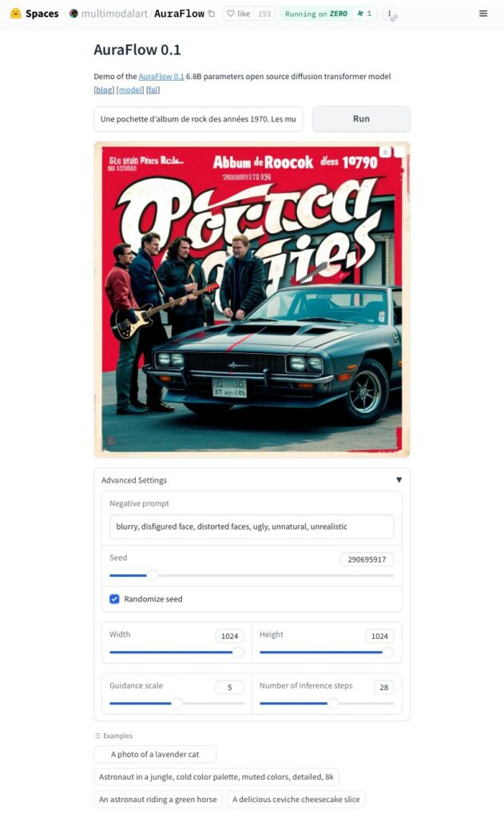
Task: Click the [blog] link
Action: [x=104, y=89]
